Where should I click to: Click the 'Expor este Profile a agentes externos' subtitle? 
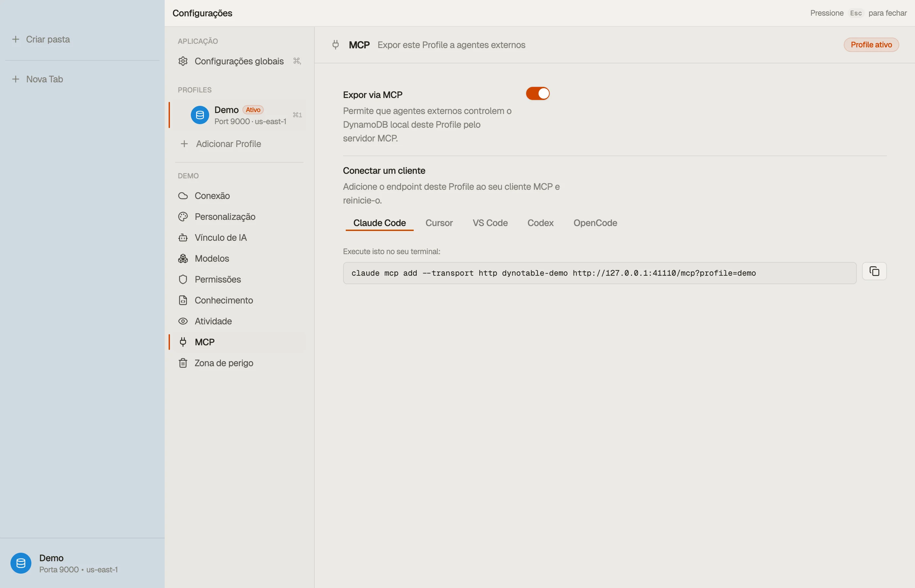451,45
